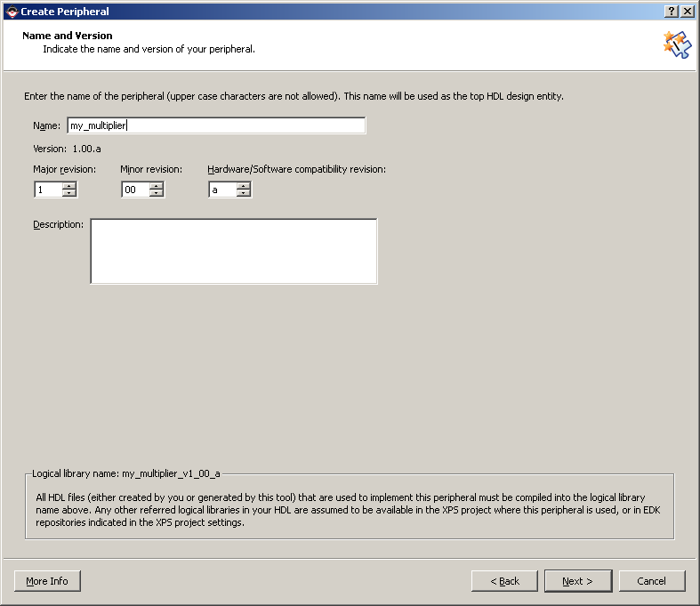Click the compatibility revision field showing a
The width and height of the screenshot is (700, 606).
coord(222,190)
